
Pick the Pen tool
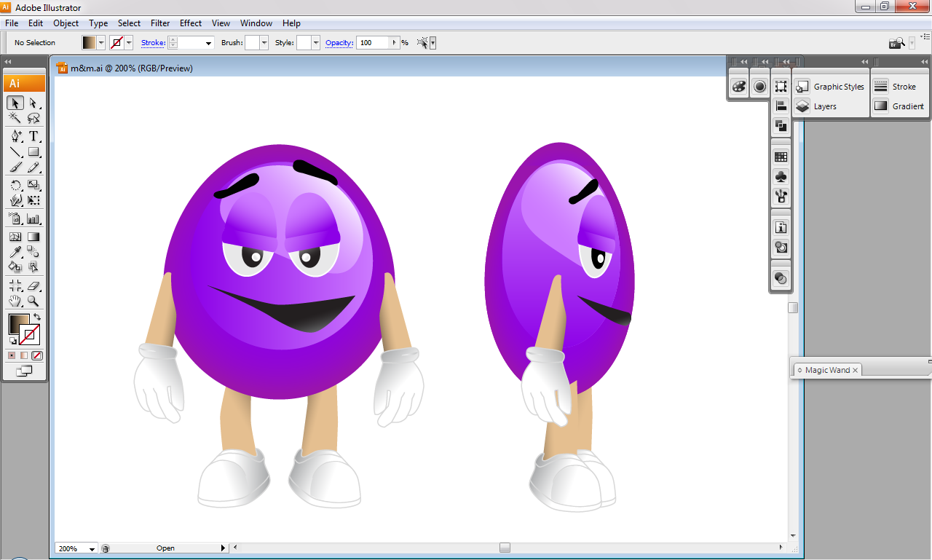pos(15,136)
